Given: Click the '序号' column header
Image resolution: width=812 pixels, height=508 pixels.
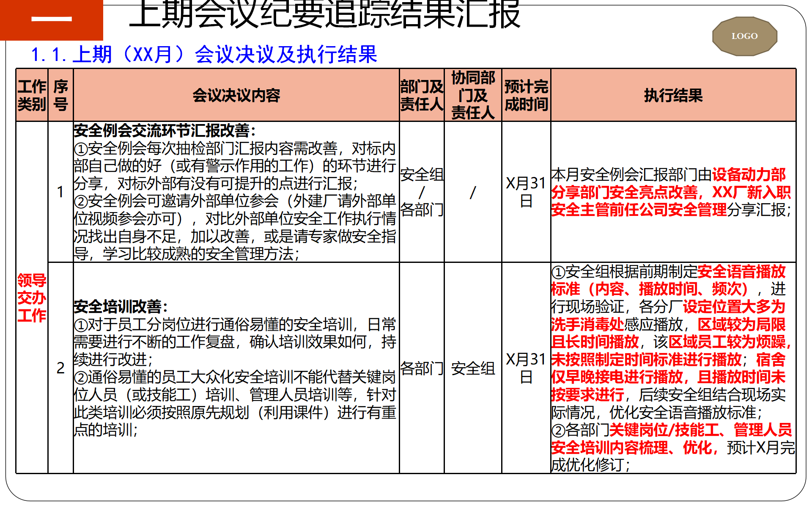Looking at the screenshot, I should (60, 95).
